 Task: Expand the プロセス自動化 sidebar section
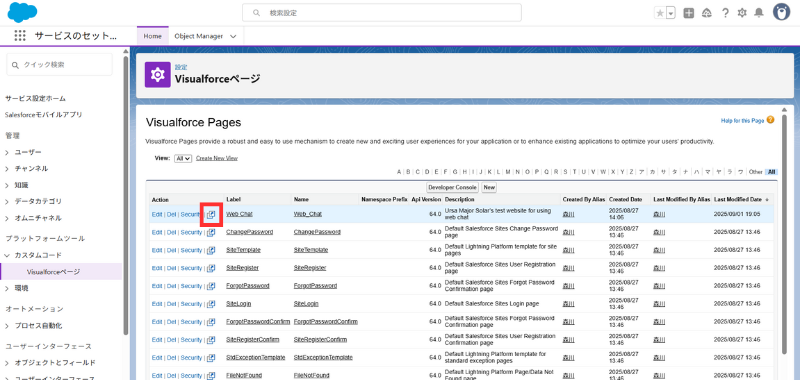pyautogui.click(x=8, y=325)
